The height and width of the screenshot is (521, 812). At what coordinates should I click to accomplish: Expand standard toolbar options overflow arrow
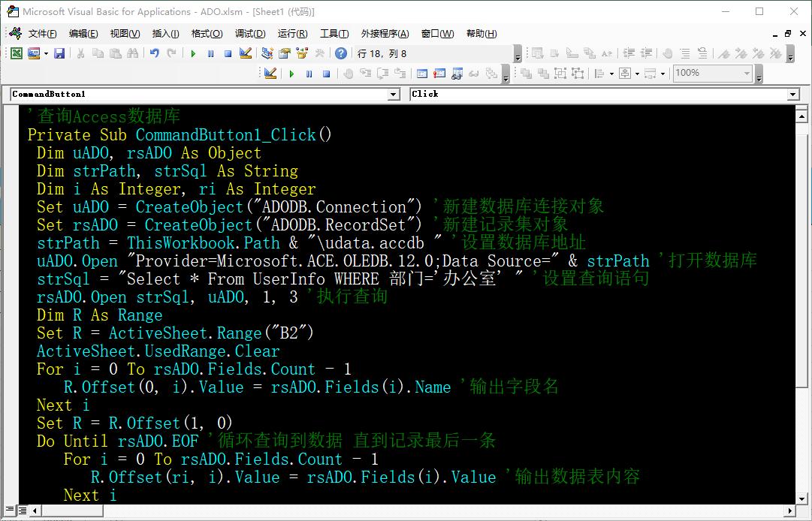pyautogui.click(x=518, y=54)
